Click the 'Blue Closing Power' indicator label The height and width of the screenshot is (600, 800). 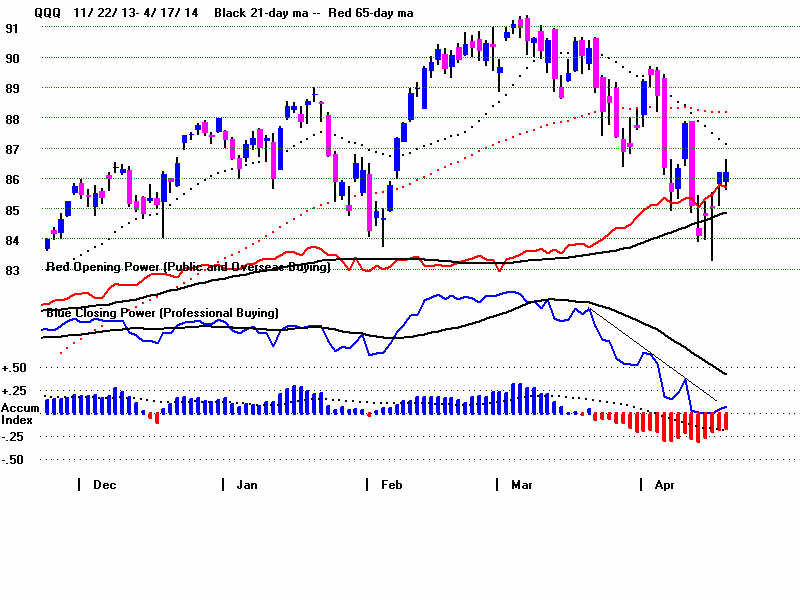pyautogui.click(x=162, y=313)
